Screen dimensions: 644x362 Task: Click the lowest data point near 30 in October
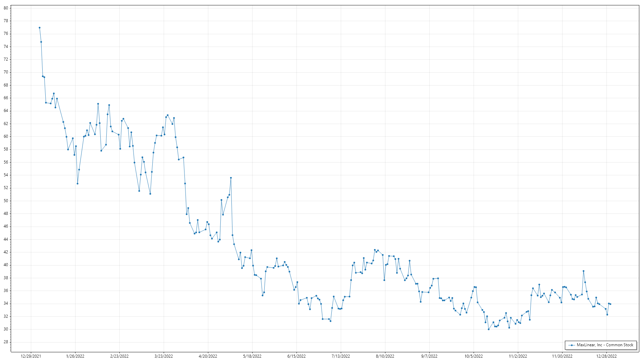pos(488,329)
